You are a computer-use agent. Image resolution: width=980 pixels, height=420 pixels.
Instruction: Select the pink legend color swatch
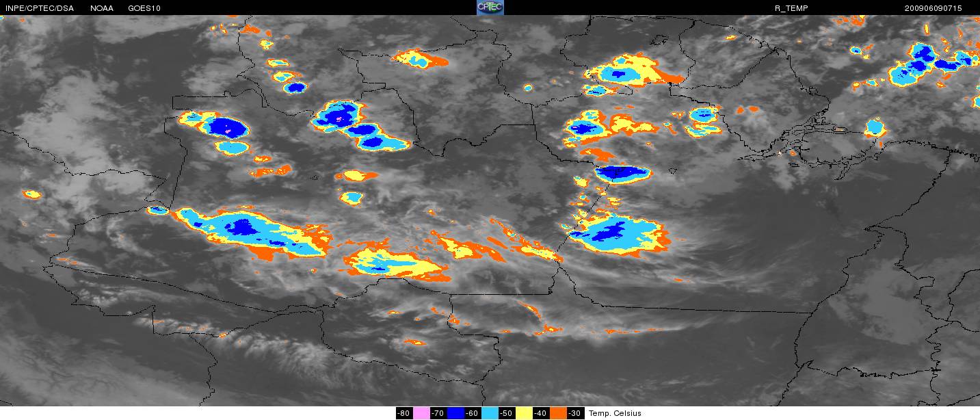pos(421,413)
